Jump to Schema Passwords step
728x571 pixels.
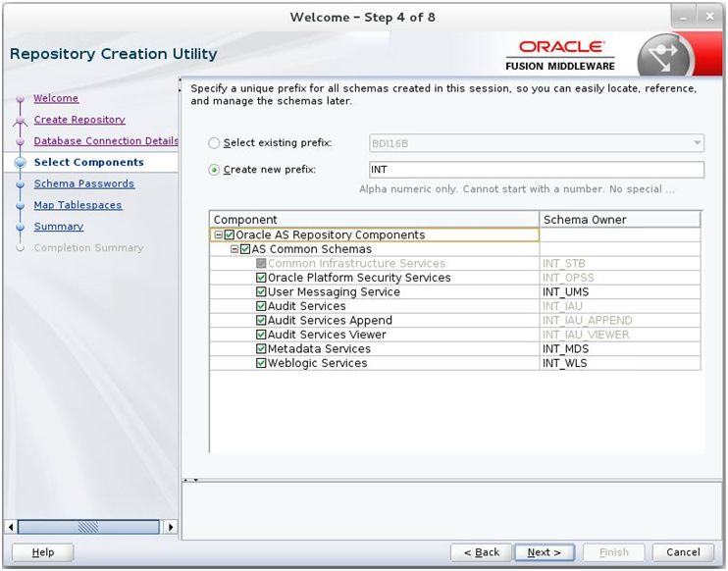(x=84, y=183)
